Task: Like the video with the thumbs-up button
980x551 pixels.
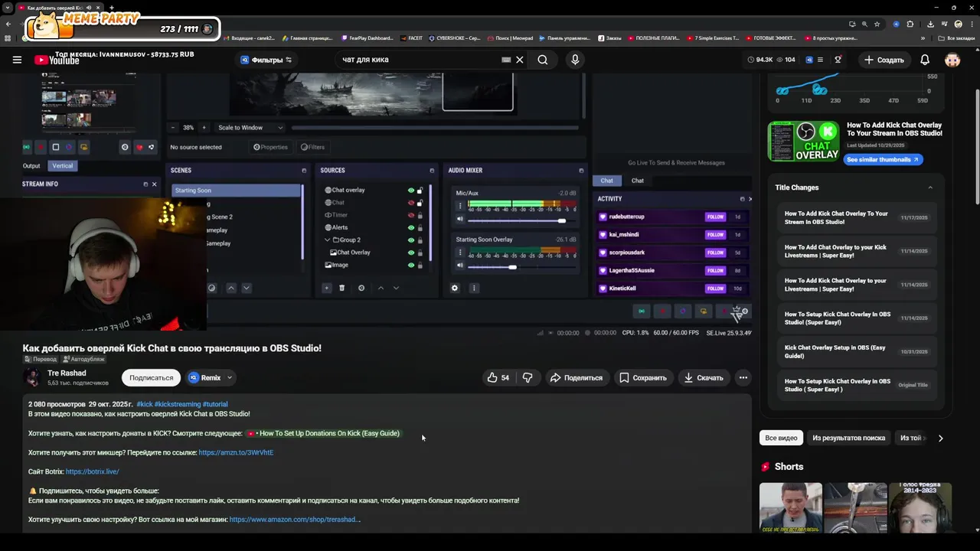Action: [x=498, y=377]
